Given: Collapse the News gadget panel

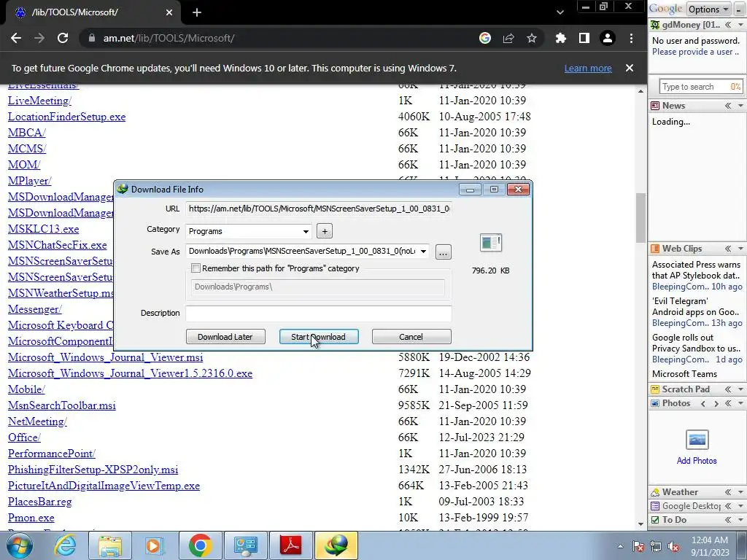Looking at the screenshot, I should click(x=728, y=106).
